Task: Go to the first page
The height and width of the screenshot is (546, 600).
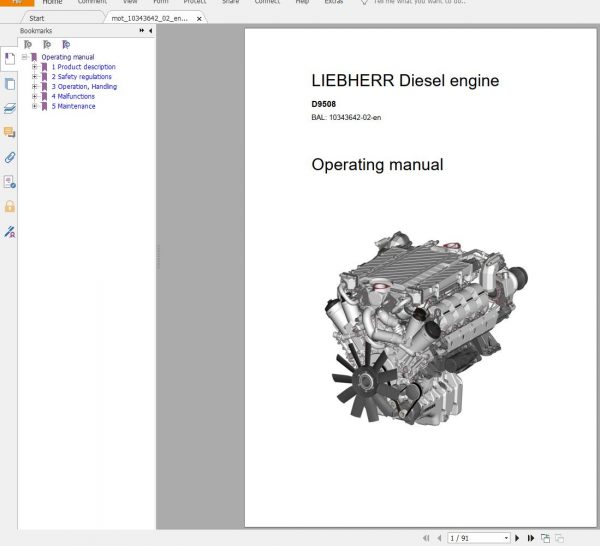Action: [426, 538]
